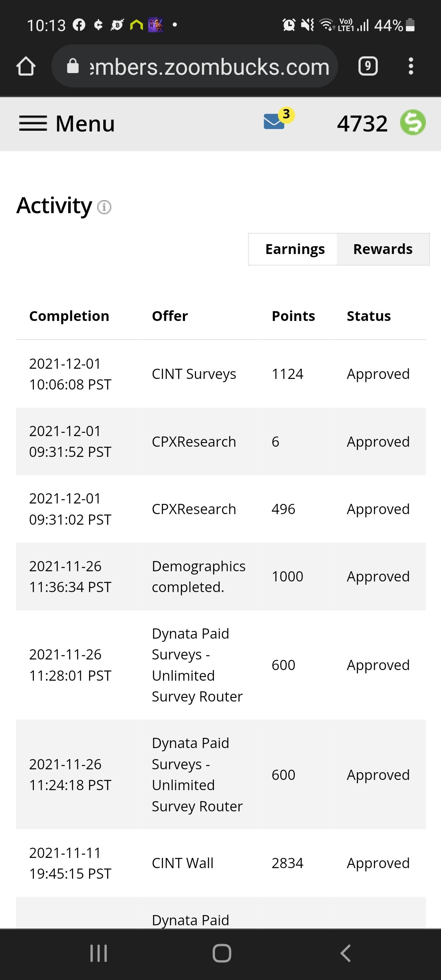Tap Android home navigation button
The width and height of the screenshot is (441, 980).
tap(222, 953)
